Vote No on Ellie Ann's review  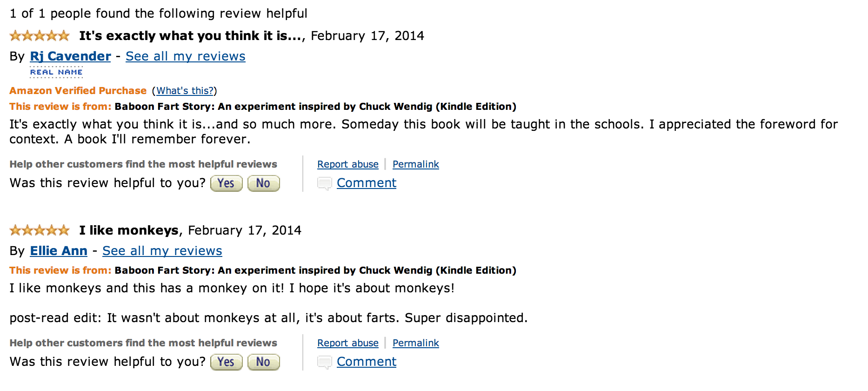tap(263, 362)
